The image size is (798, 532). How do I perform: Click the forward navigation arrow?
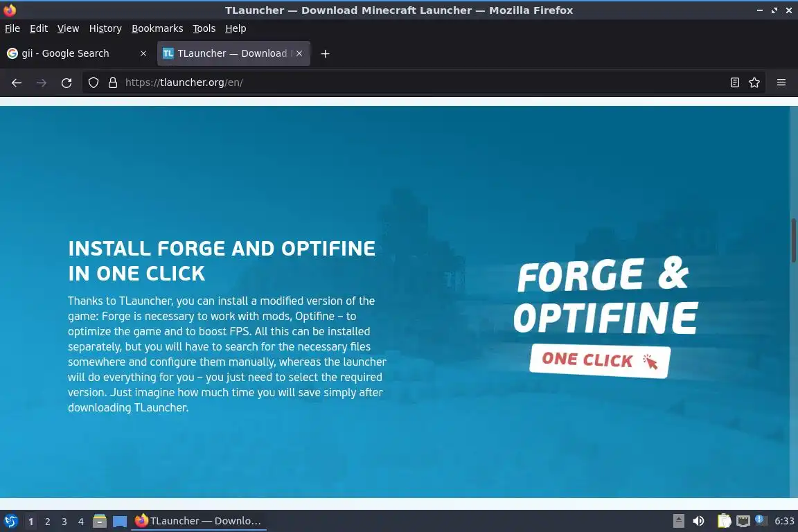pos(42,82)
